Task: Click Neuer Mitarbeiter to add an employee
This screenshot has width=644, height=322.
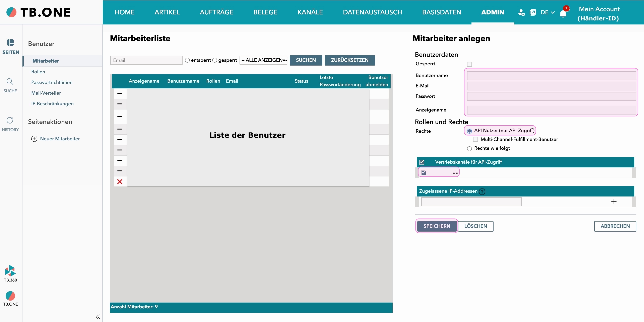Action: click(60, 139)
